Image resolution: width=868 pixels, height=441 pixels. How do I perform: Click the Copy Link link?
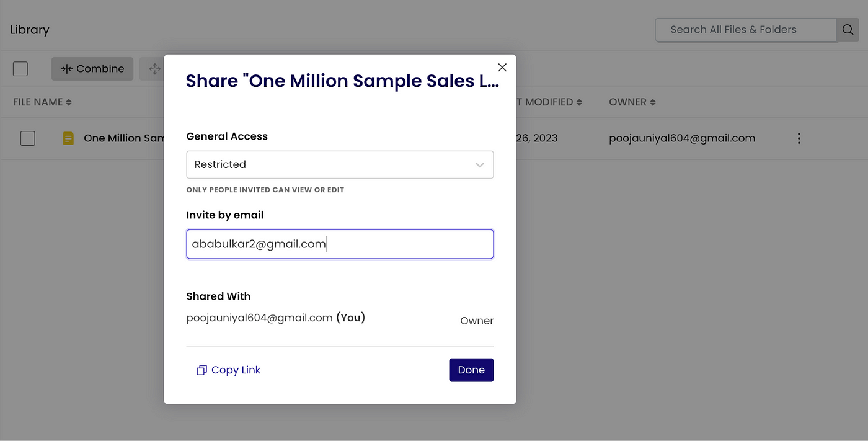[236, 370]
